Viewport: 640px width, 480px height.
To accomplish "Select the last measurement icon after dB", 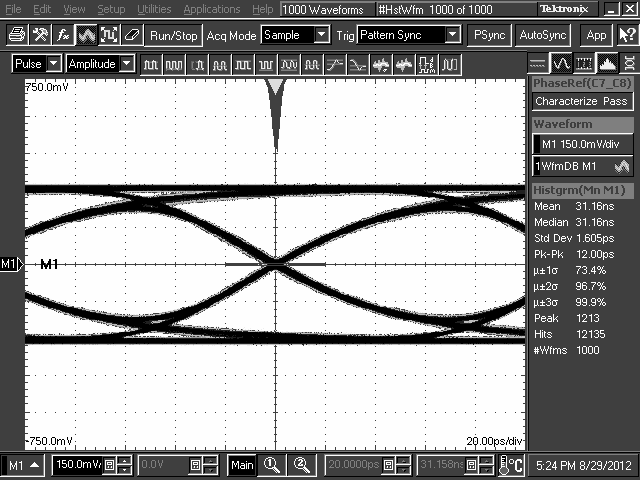I will point(450,64).
